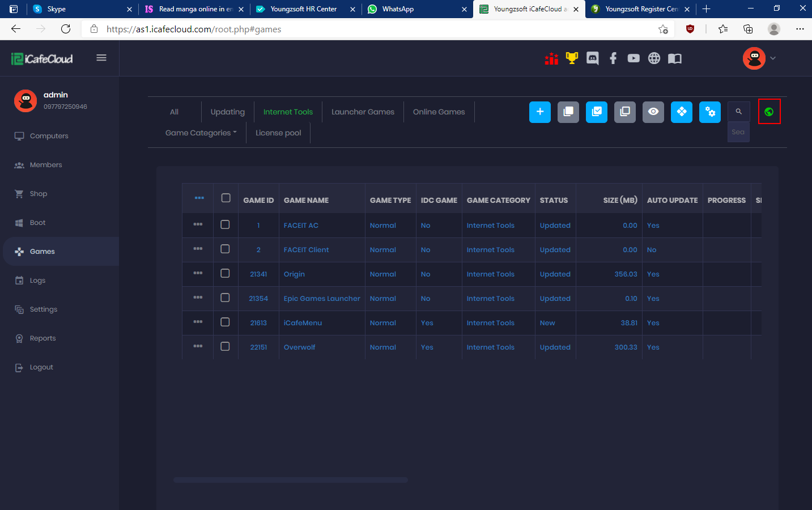
Task: Open the three-dots menu for FACEIT AC row
Action: [198, 224]
